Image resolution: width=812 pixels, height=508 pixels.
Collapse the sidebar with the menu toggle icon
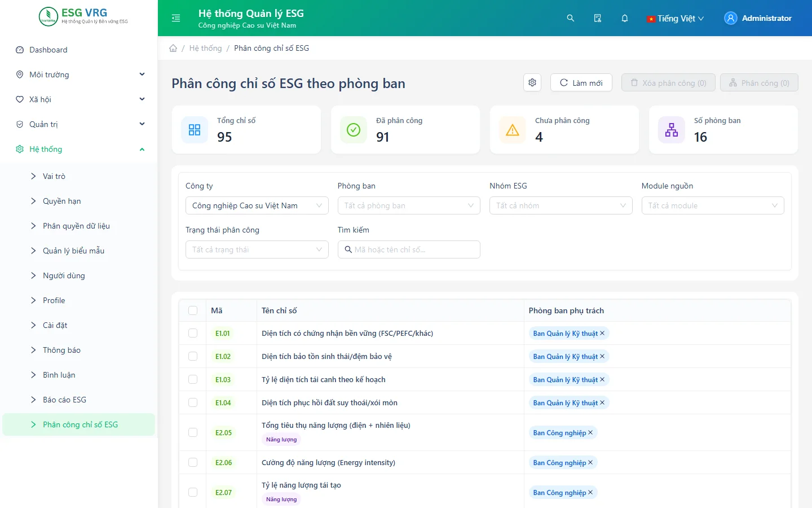pos(176,18)
